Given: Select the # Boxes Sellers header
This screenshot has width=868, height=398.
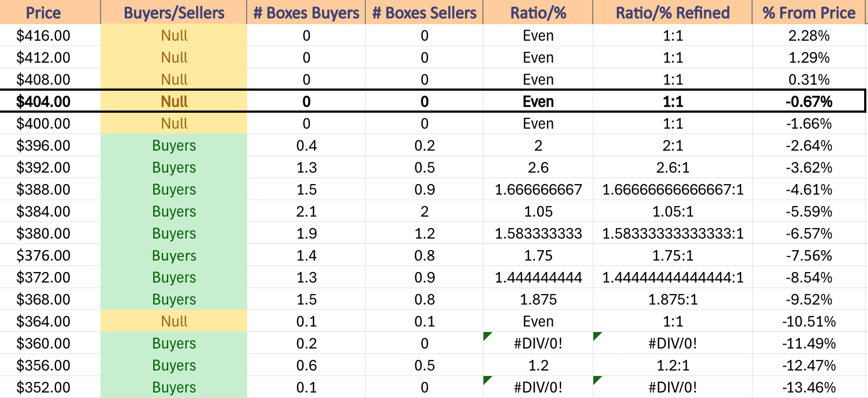Looking at the screenshot, I should [x=424, y=12].
